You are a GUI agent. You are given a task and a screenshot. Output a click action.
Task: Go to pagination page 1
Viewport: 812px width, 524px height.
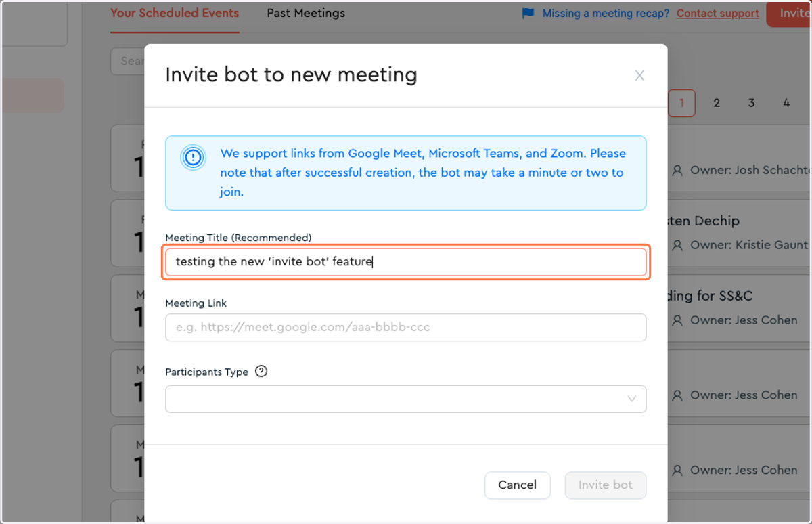coord(681,103)
